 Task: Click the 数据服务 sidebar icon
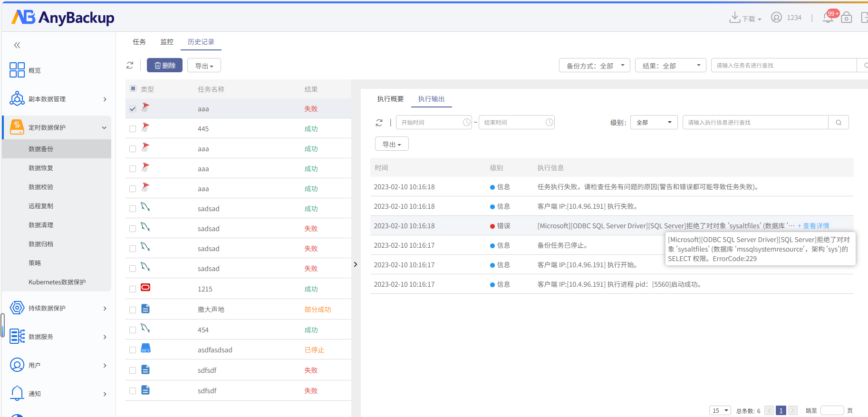click(x=17, y=336)
